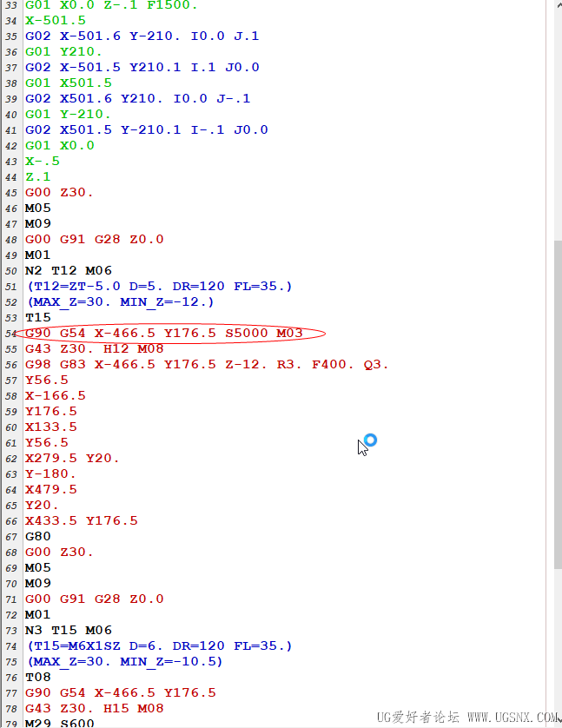
Task: Click line 44 'Z.1'
Action: (x=37, y=177)
